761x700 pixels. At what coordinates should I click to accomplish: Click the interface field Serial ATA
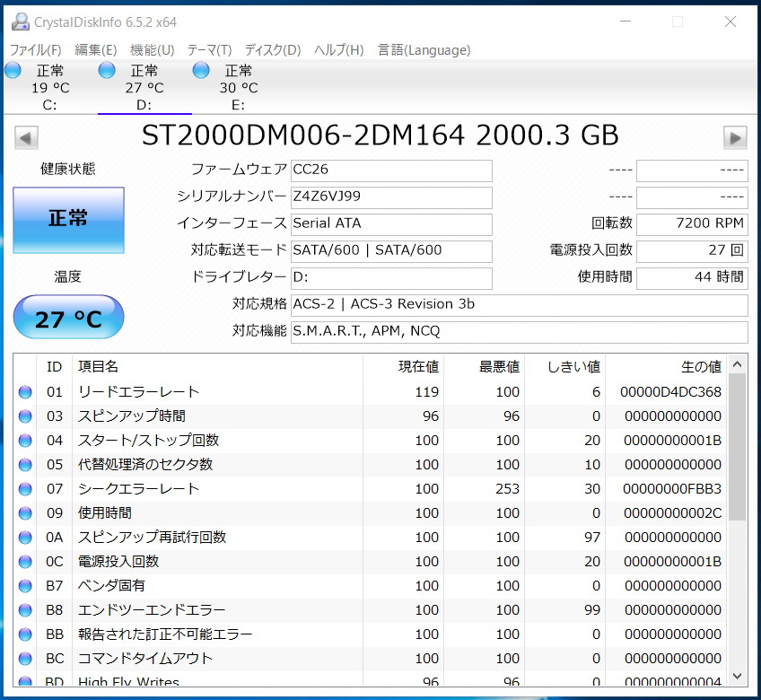click(391, 224)
